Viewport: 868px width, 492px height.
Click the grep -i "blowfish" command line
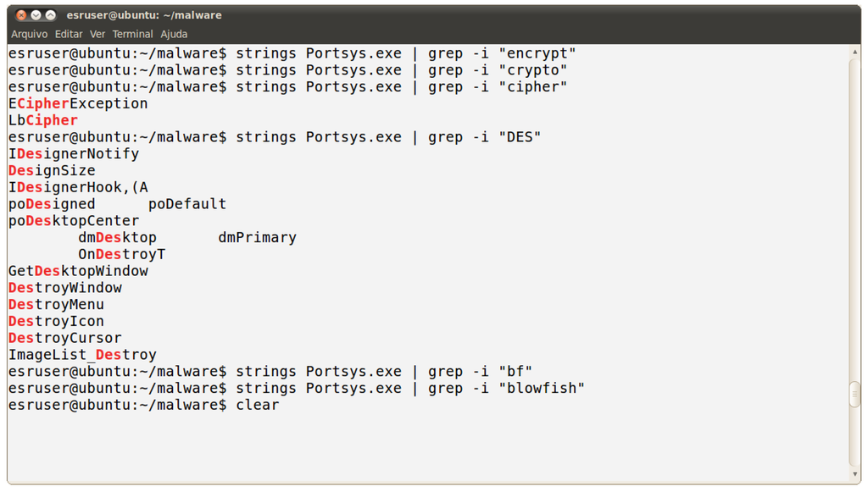pyautogui.click(x=297, y=388)
